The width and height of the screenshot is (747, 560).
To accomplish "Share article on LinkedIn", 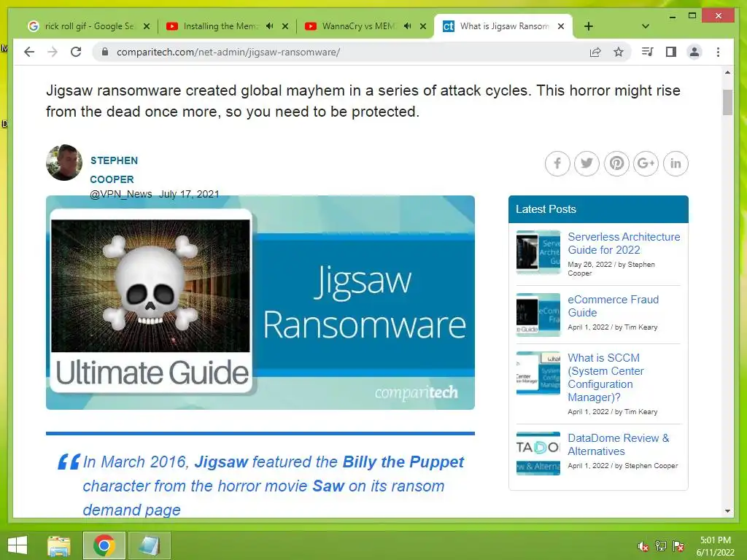I will click(x=676, y=163).
